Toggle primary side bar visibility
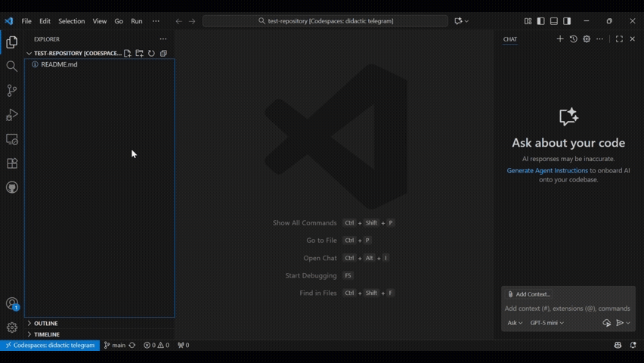The width and height of the screenshot is (644, 363). point(541,21)
